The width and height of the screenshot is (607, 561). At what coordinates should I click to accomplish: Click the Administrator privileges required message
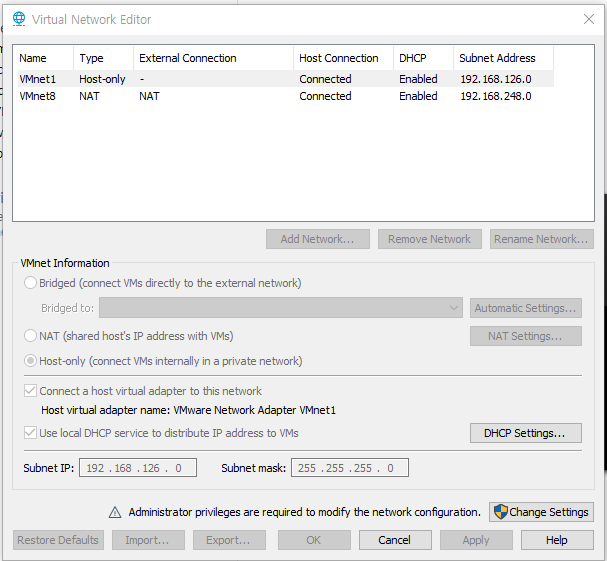(x=305, y=512)
